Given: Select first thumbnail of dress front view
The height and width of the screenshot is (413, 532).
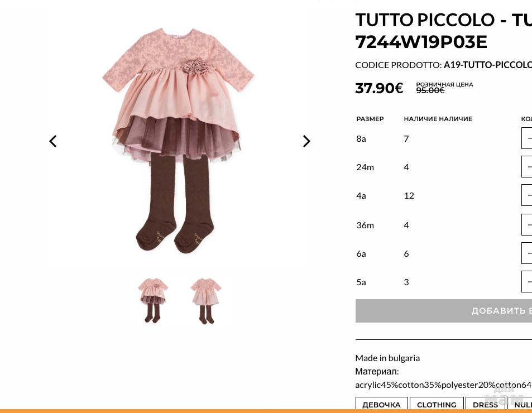Looking at the screenshot, I should (153, 300).
